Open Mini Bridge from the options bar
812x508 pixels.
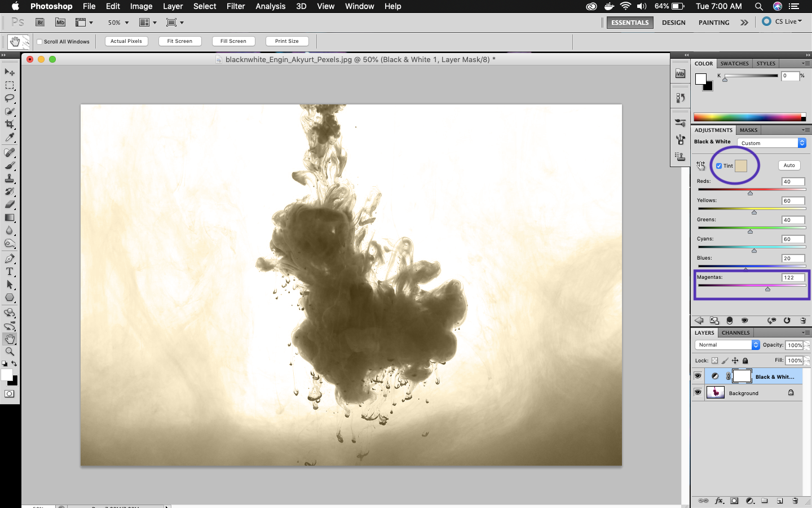point(60,23)
